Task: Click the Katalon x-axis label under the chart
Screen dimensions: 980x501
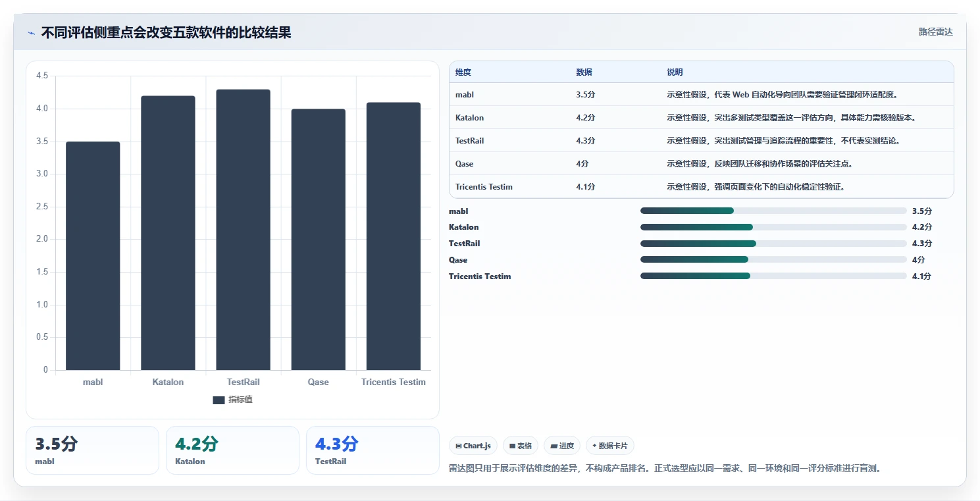Action: 168,382
